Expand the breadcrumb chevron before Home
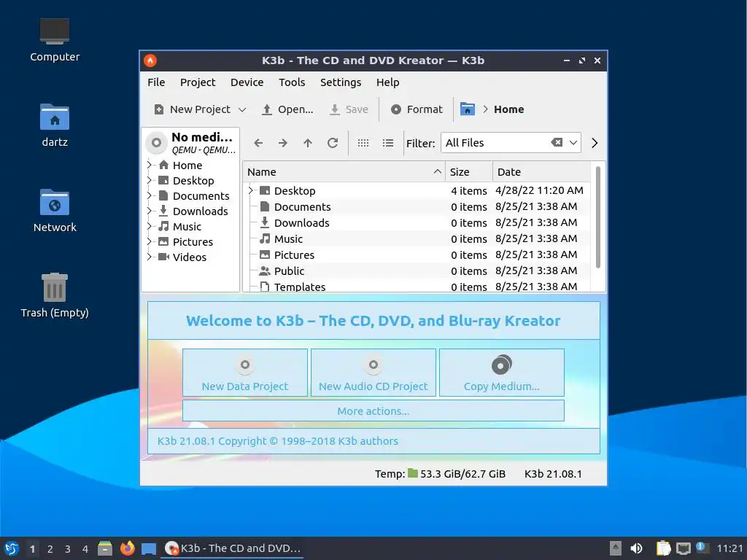 (x=485, y=109)
